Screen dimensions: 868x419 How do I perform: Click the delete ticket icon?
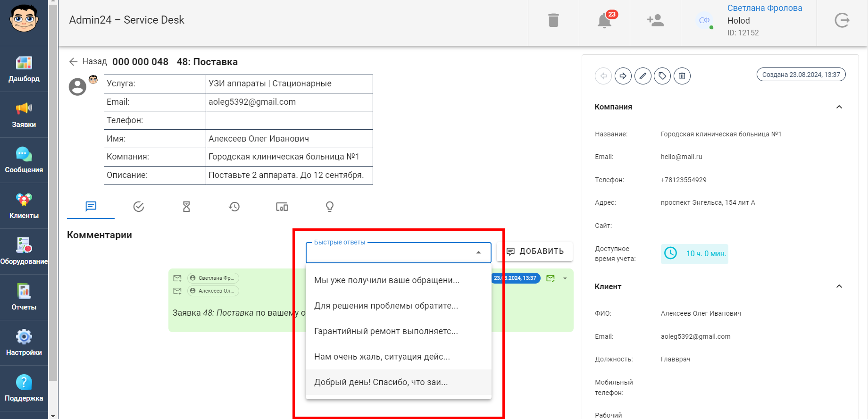682,76
